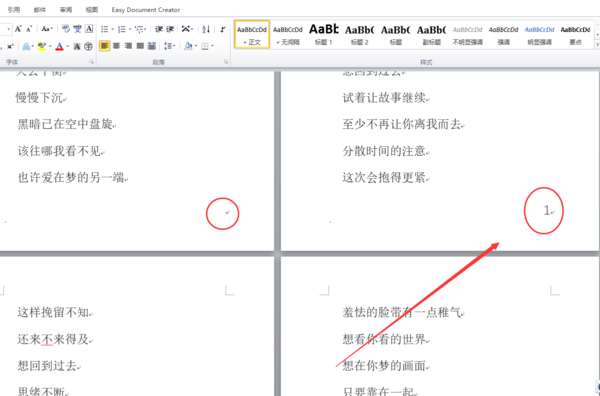Image resolution: width=600 pixels, height=396 pixels.
Task: Expand the paragraph dialog launcher
Action: pos(226,62)
